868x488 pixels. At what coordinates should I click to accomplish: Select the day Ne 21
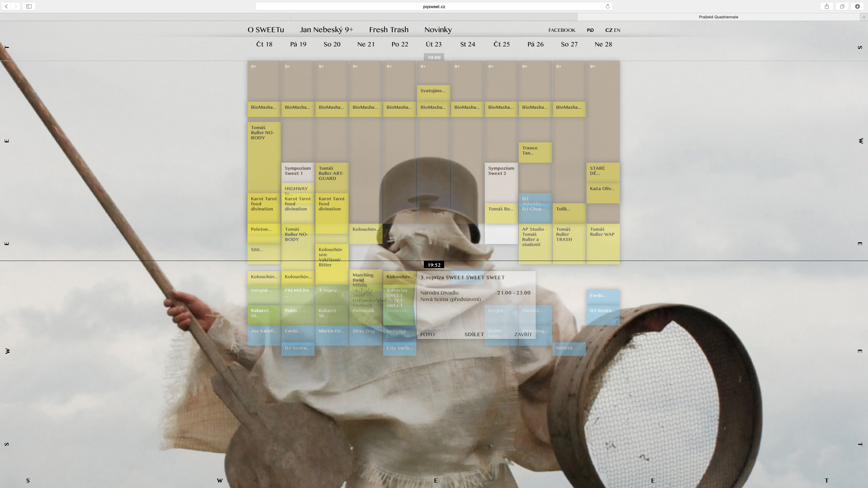point(366,44)
